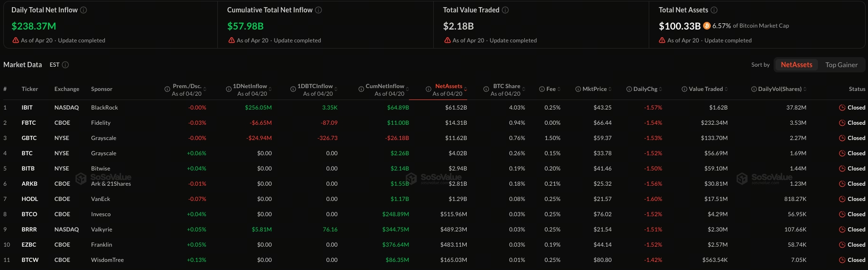Click the EST timezone label
Screen dimensions: 868x270
(x=54, y=65)
